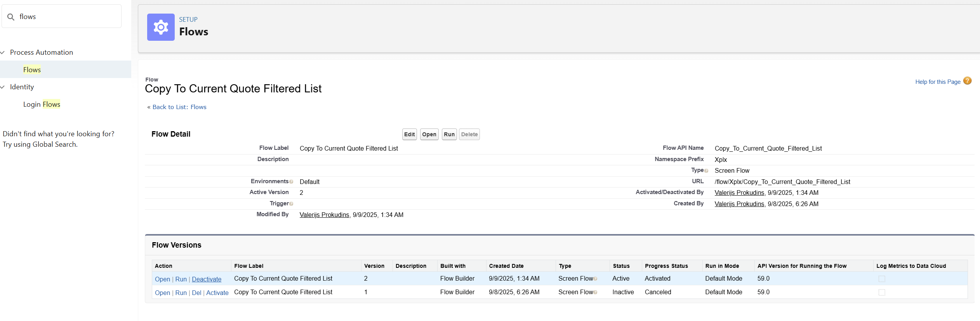Image resolution: width=980 pixels, height=321 pixels.
Task: Click the info icon beside Environments
Action: click(x=291, y=182)
